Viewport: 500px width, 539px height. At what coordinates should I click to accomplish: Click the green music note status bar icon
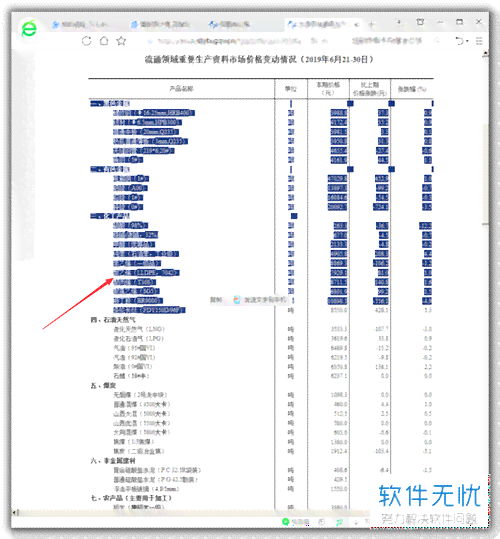(339, 522)
